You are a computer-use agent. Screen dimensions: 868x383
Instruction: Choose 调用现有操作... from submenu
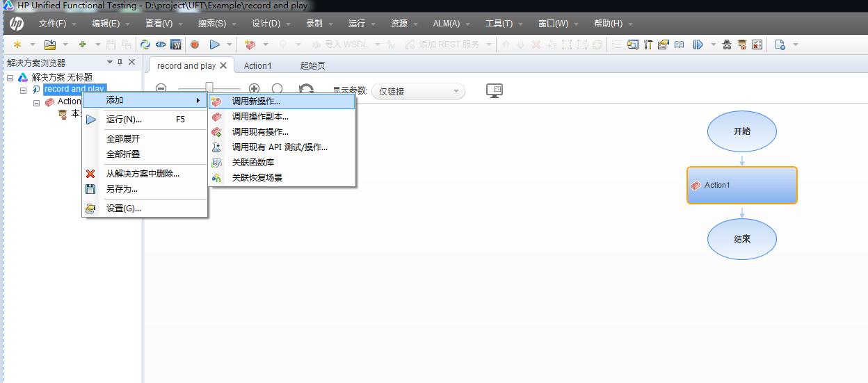(x=282, y=132)
